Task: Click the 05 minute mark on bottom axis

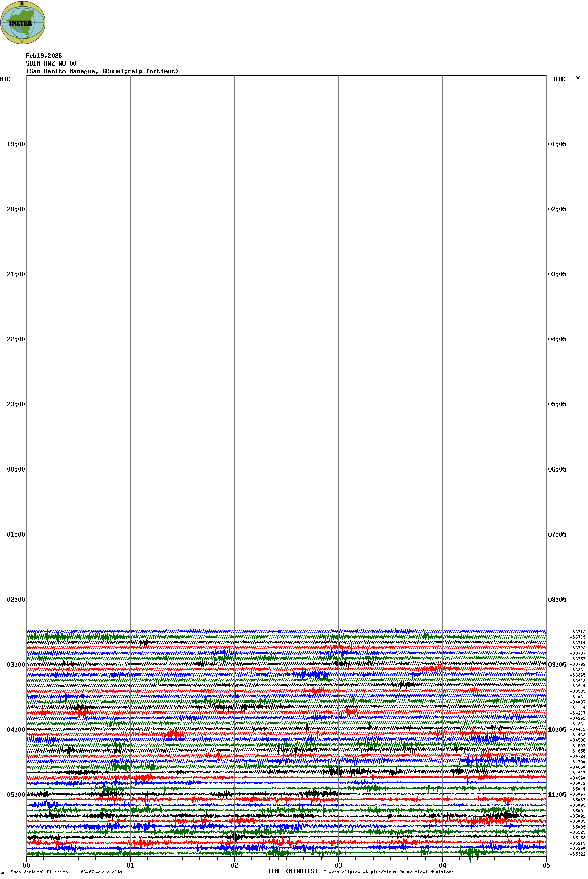Action: pyautogui.click(x=546, y=865)
